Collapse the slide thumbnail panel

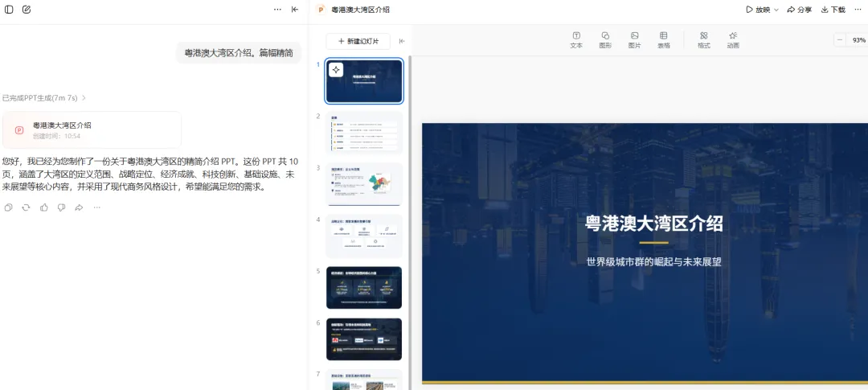pyautogui.click(x=402, y=41)
